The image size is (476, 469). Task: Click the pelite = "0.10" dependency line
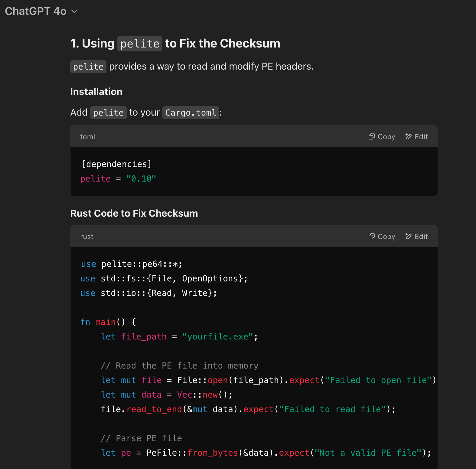tap(118, 179)
